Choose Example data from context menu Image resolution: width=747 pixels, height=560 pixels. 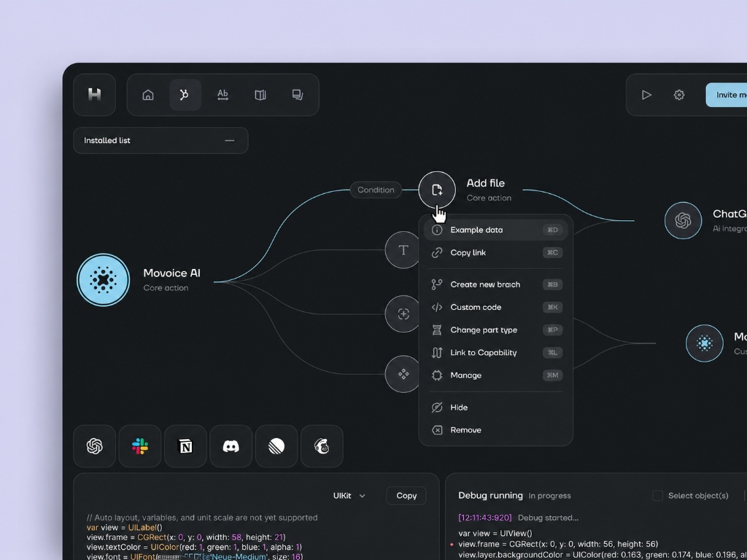pyautogui.click(x=496, y=230)
